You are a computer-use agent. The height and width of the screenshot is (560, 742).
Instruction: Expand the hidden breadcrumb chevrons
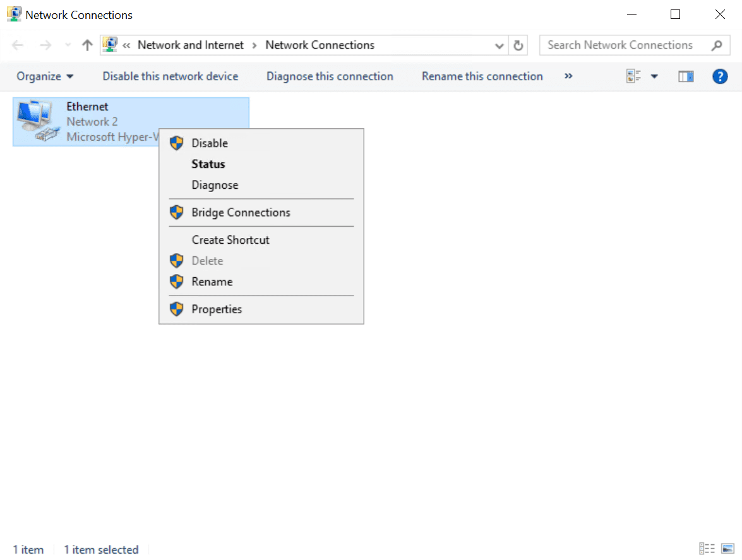coord(126,45)
